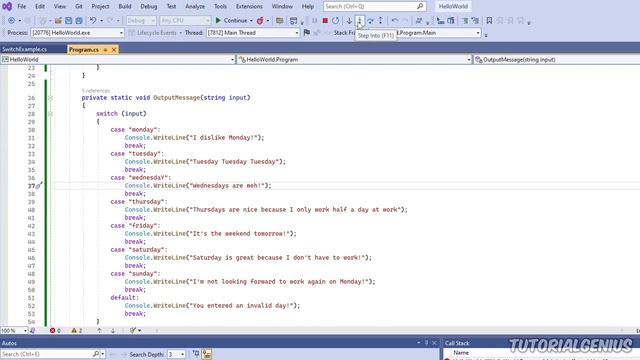Click the Step Over icon
The width and height of the screenshot is (640, 360).
click(x=370, y=20)
